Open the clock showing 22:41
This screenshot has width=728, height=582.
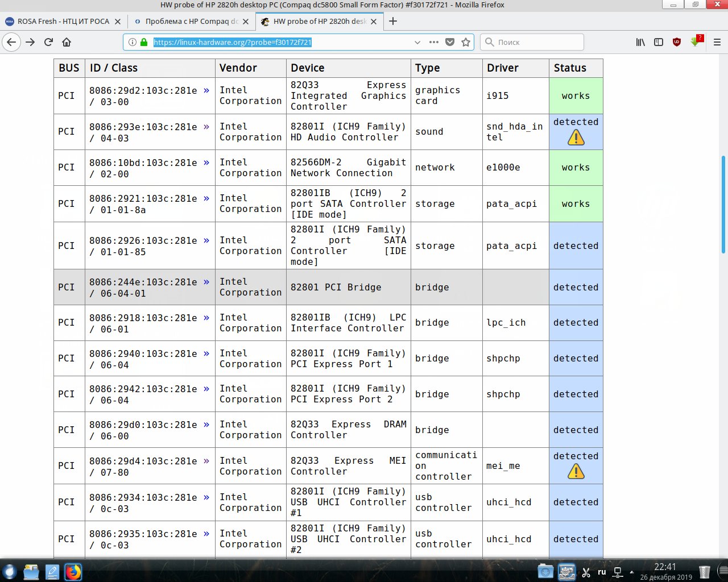[x=665, y=571]
